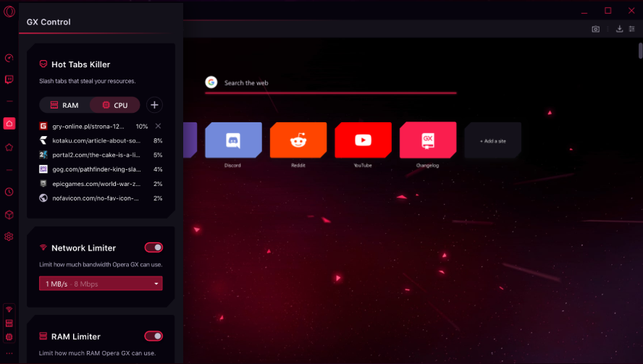This screenshot has height=364, width=643.
Task: Open Easy Setup sliders icon
Action: tap(632, 29)
